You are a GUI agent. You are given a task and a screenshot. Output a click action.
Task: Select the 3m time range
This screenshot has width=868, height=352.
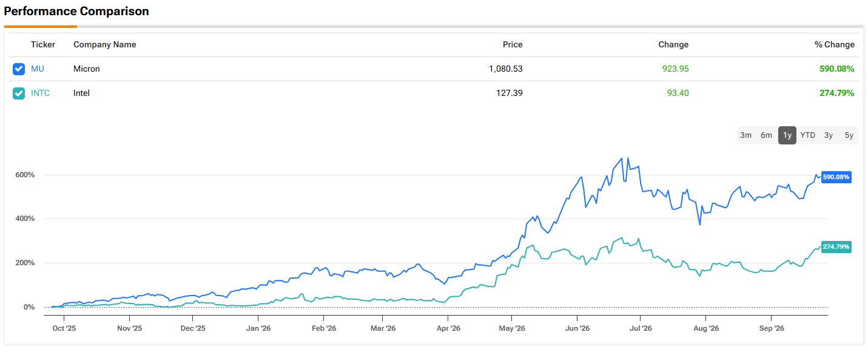(746, 135)
